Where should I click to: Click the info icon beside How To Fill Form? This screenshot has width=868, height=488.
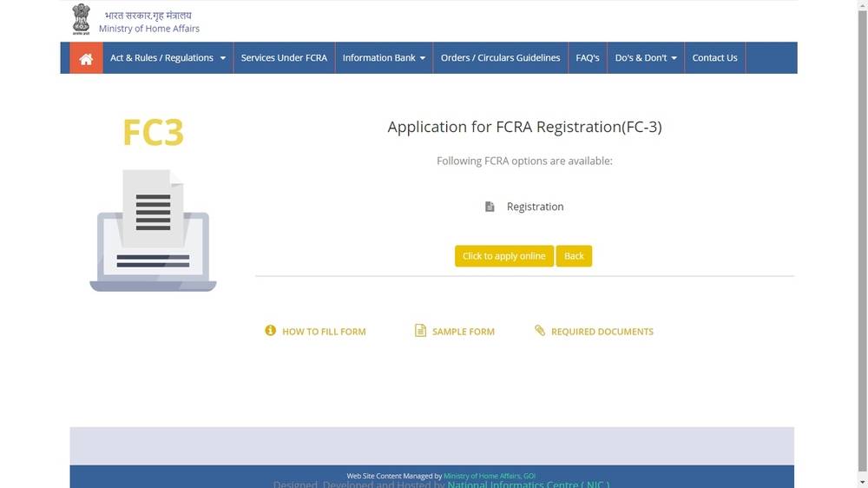pos(270,331)
